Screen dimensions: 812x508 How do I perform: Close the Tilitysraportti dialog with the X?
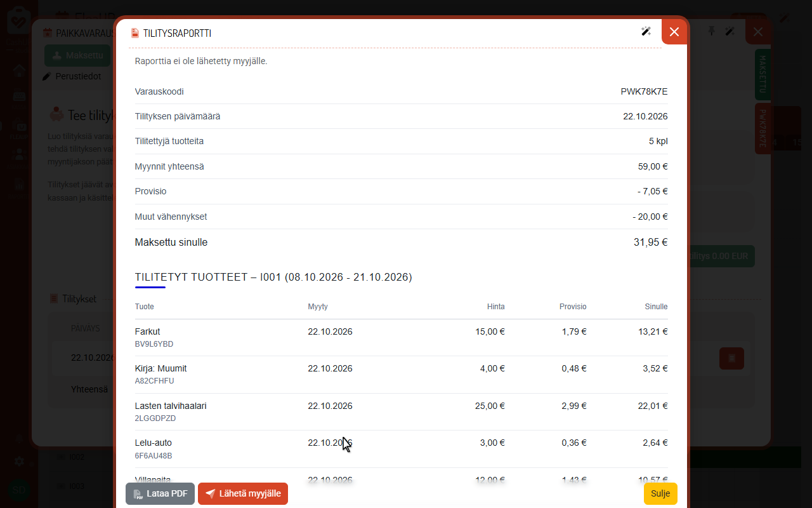[x=674, y=32]
